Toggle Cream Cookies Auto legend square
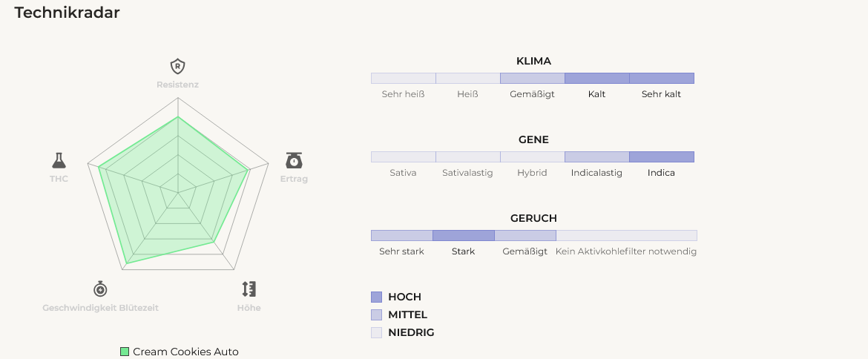 click(125, 352)
